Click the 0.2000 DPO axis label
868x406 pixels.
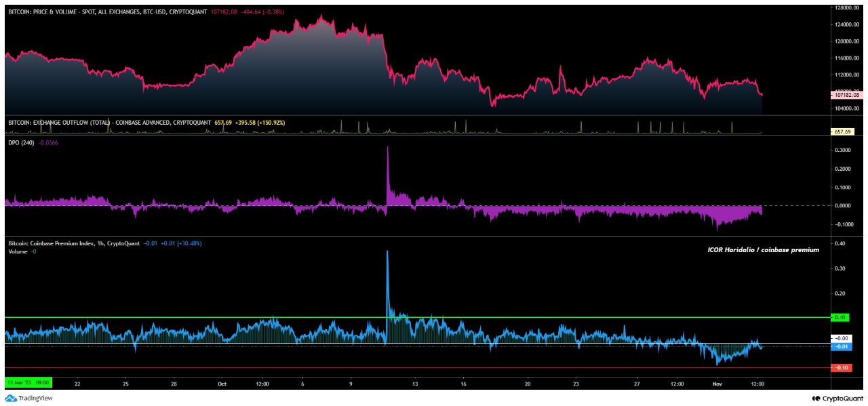click(842, 168)
